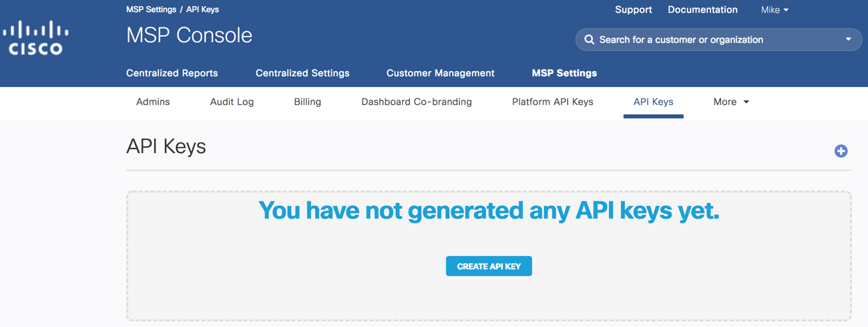
Task: Switch to the Audit Log tab
Action: pyautogui.click(x=232, y=102)
